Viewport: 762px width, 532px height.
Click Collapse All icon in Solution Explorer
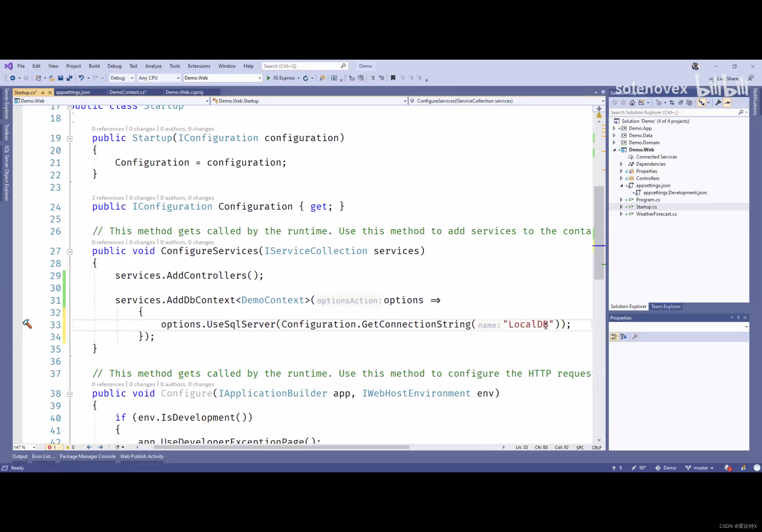[x=681, y=103]
